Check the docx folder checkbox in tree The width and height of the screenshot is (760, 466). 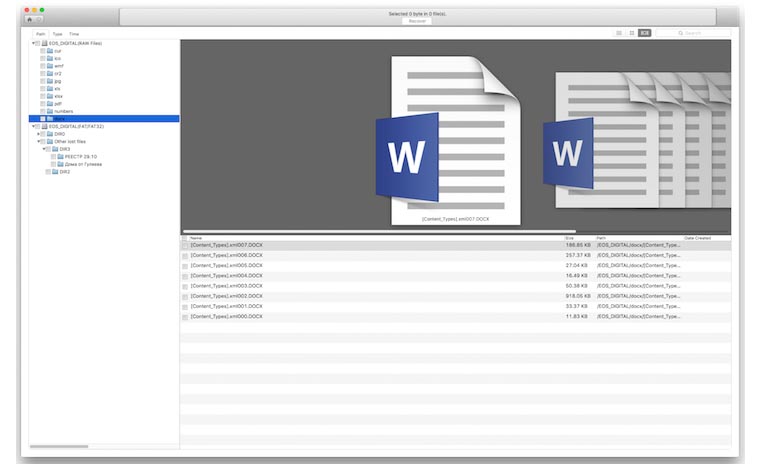pyautogui.click(x=43, y=119)
